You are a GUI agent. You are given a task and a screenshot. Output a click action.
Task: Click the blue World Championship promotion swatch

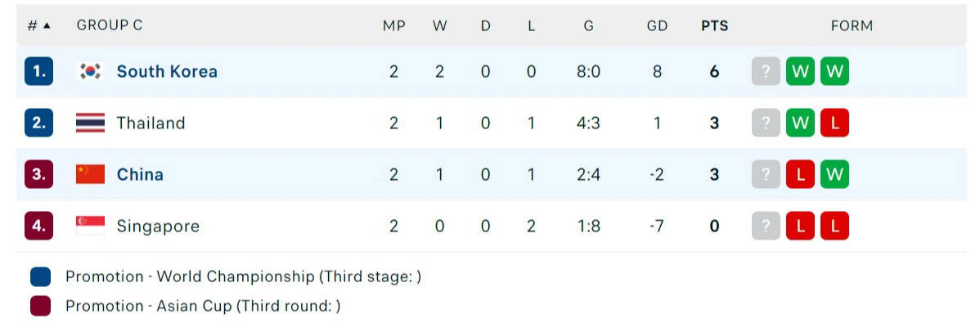tap(40, 276)
